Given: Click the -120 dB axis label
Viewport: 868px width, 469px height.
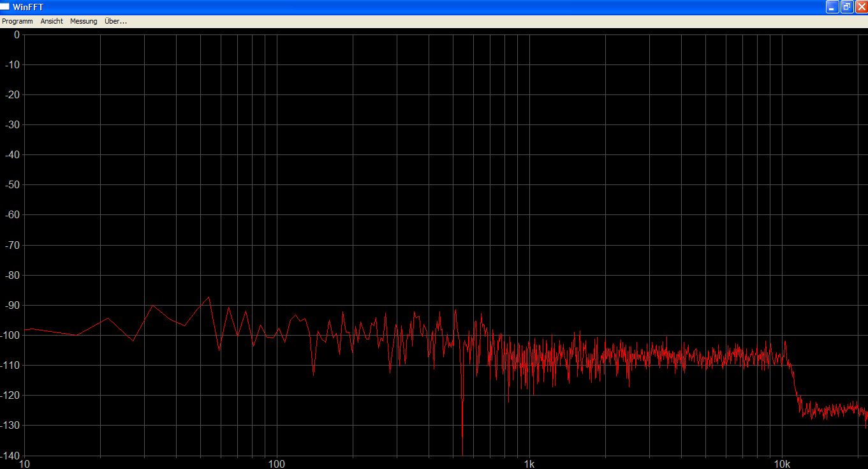Looking at the screenshot, I should coord(11,395).
